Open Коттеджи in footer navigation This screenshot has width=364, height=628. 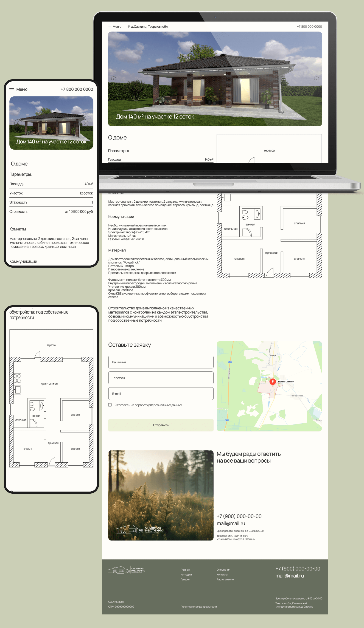pyautogui.click(x=186, y=575)
